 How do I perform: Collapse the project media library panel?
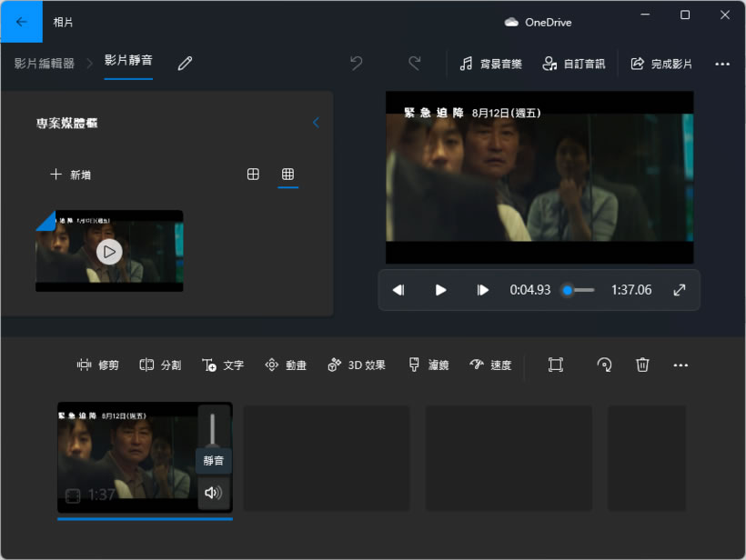[x=316, y=123]
